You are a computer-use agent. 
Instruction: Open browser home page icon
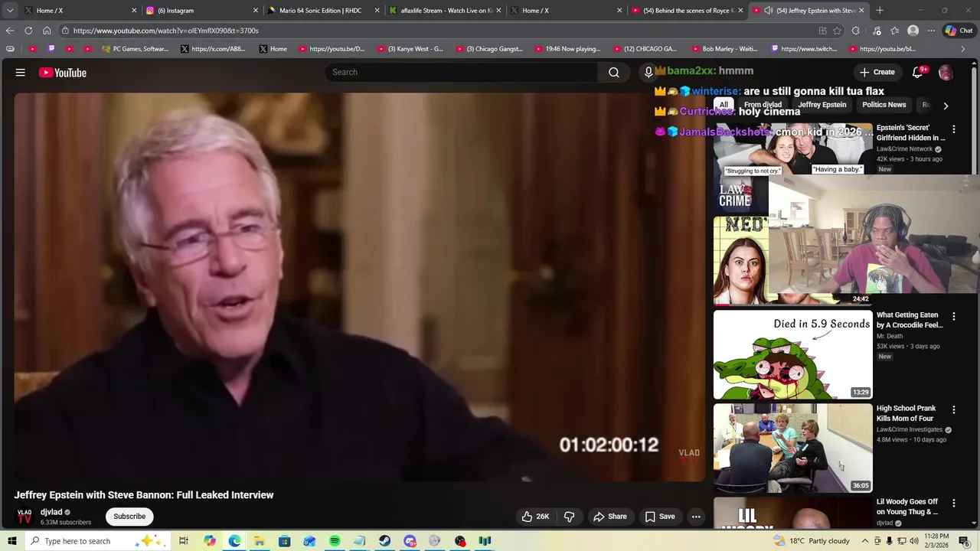(x=47, y=31)
